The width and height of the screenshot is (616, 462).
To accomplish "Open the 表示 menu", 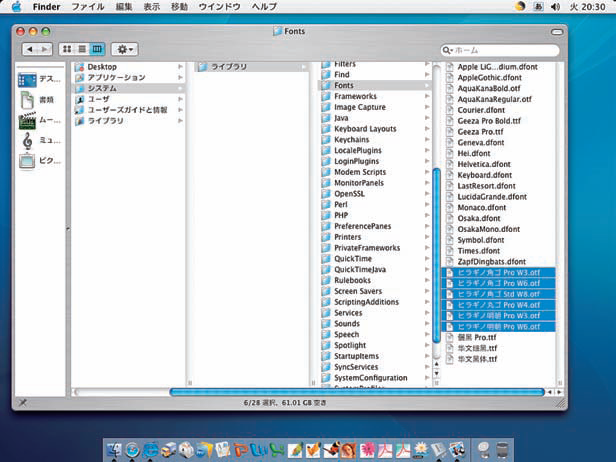I will pyautogui.click(x=151, y=7).
